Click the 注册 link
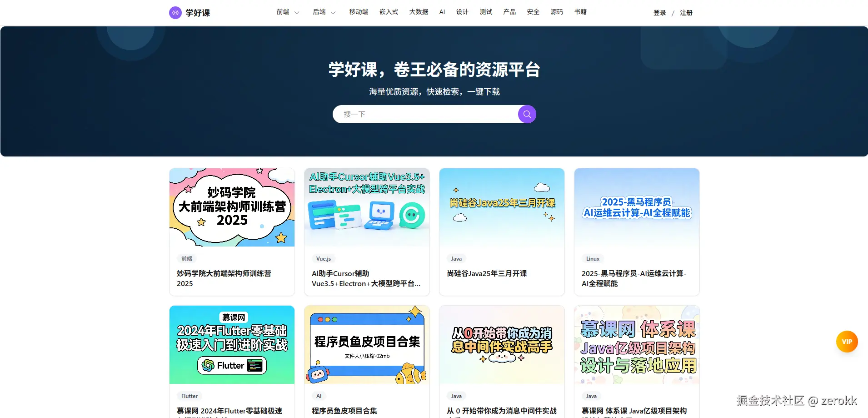 pyautogui.click(x=686, y=13)
